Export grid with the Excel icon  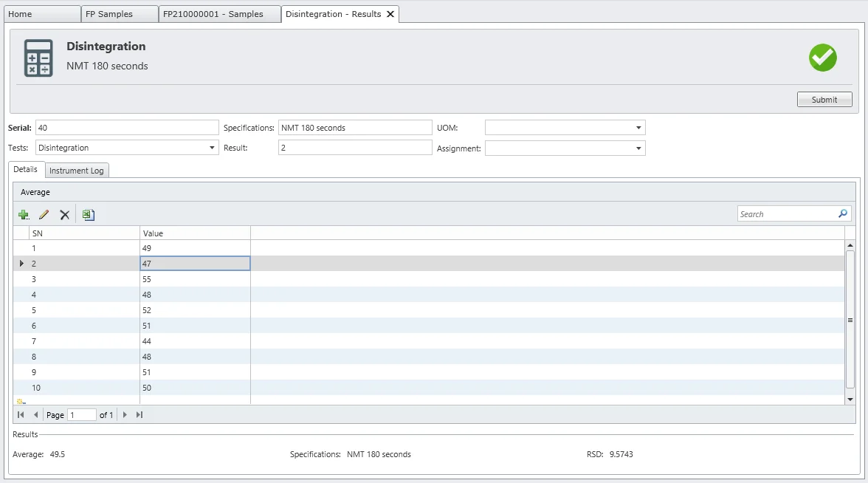click(88, 215)
